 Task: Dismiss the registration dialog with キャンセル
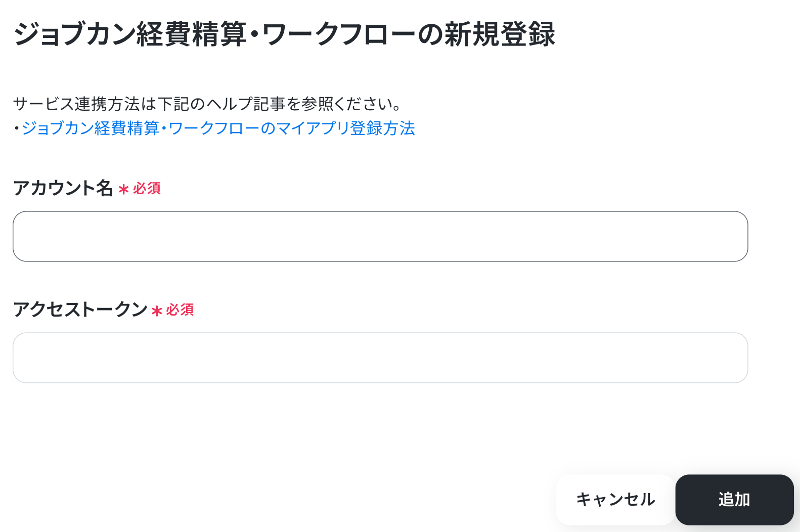[x=615, y=500]
